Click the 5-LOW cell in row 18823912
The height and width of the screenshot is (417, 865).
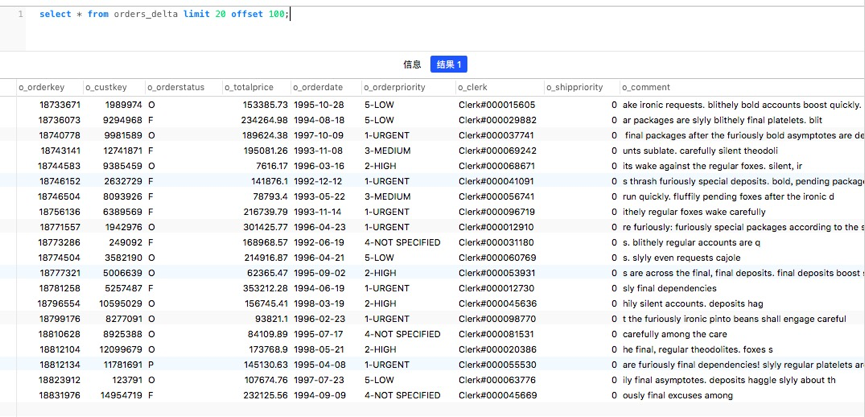coord(379,380)
